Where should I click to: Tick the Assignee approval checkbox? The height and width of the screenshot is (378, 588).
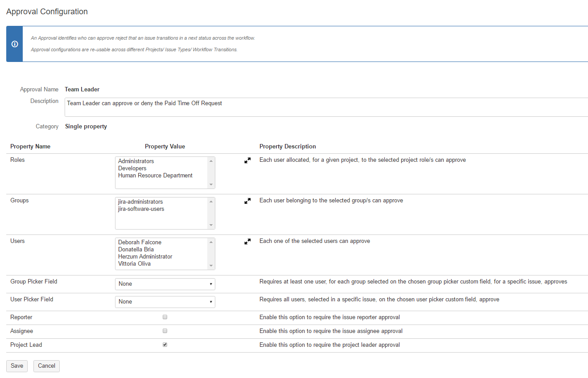165,331
